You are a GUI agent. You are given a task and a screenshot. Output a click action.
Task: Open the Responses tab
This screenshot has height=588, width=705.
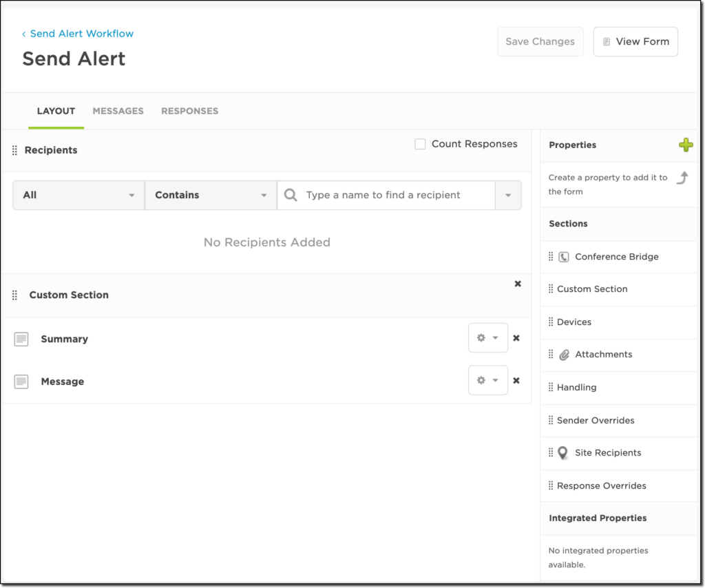189,111
